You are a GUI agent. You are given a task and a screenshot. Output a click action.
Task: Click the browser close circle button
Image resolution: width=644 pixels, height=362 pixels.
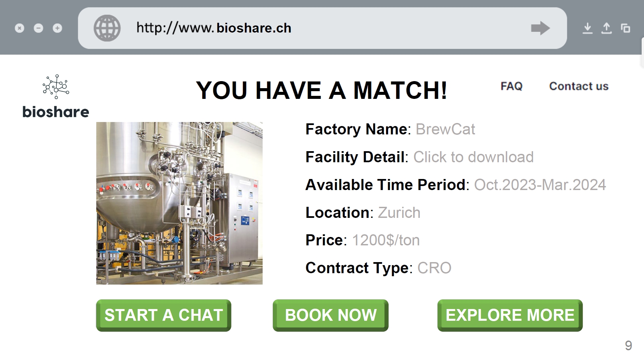click(x=19, y=28)
